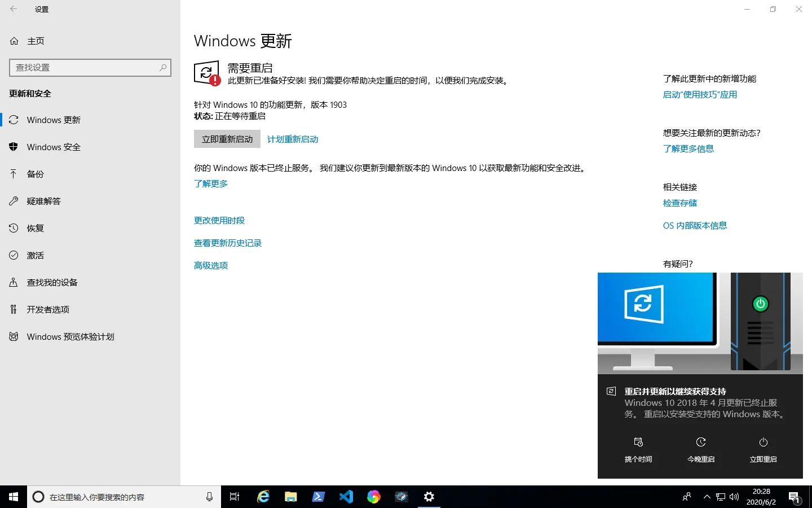This screenshot has width=812, height=508.
Task: Open Windows 安全 in the sidebar
Action: (x=90, y=147)
